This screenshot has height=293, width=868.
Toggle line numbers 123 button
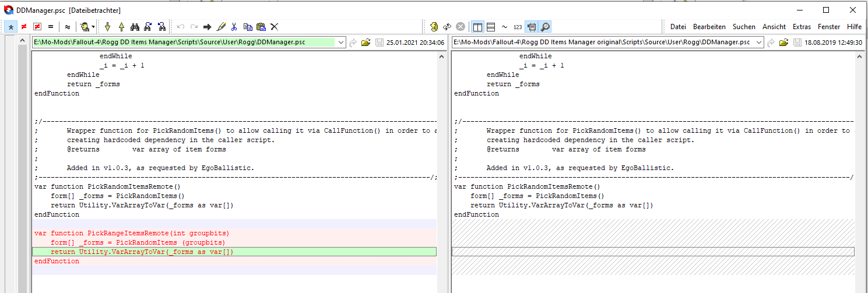pos(518,27)
